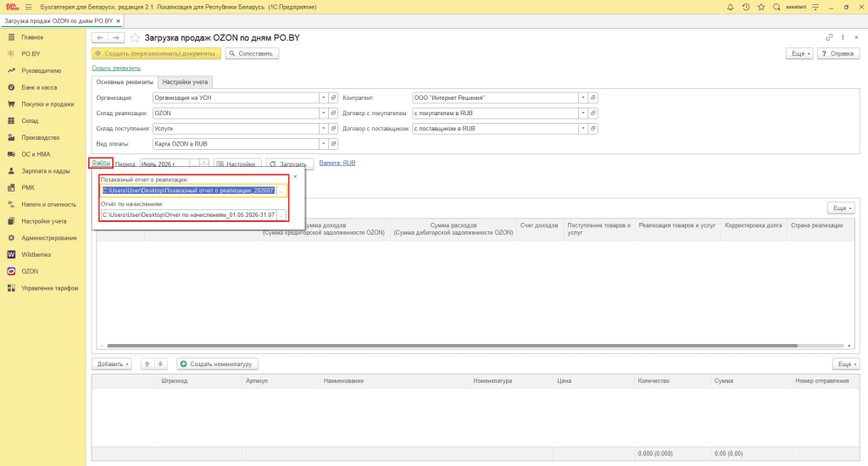The image size is (868, 466).
Task: Close the Файлы popup panel
Action: [x=295, y=176]
